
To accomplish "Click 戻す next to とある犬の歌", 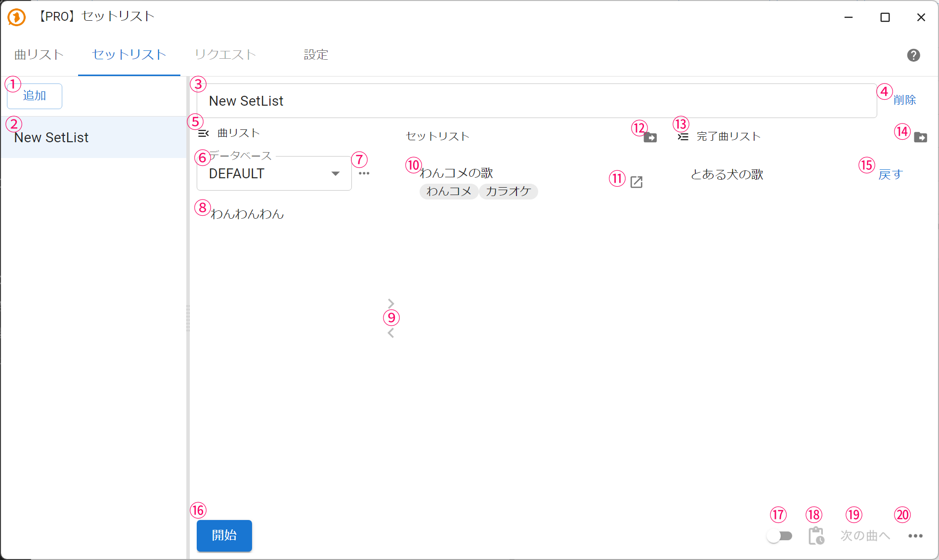I will coord(890,174).
